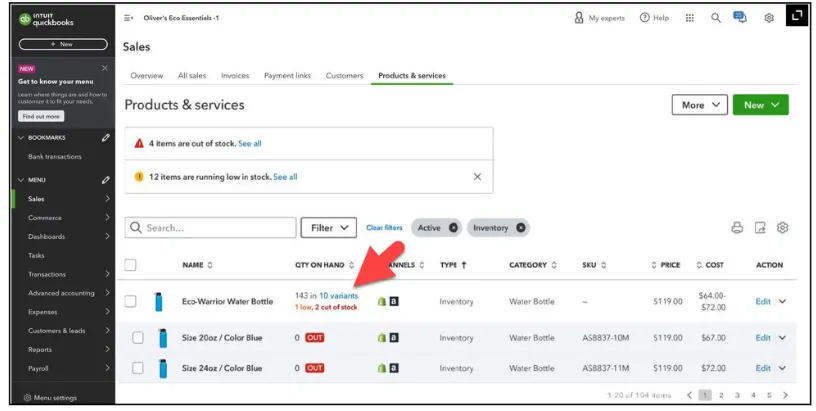Open table settings gear
The height and width of the screenshot is (411, 816).
point(782,227)
